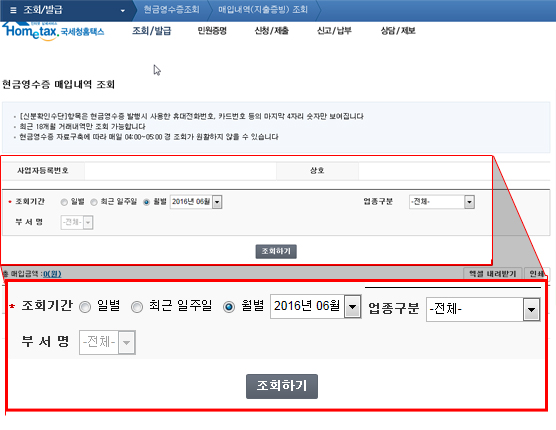Expand the 업종구분 -전체- dropdown
Screen dimensions: 556x430
pos(441,202)
